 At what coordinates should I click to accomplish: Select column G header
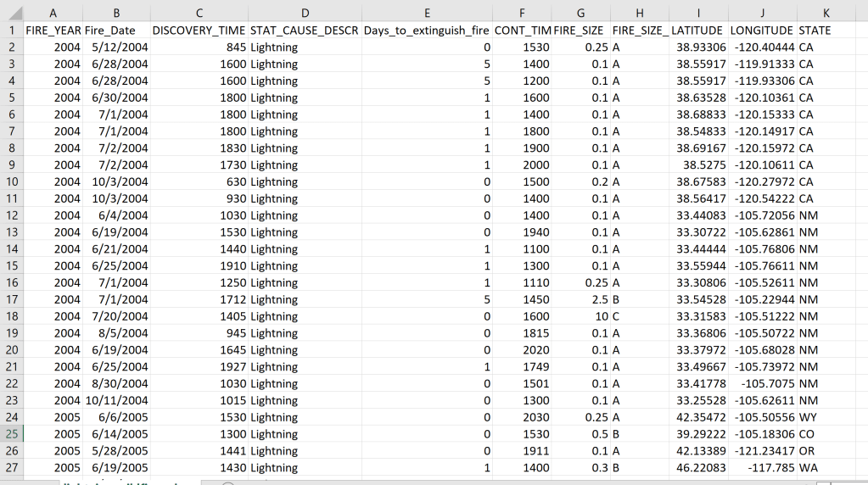pos(580,13)
